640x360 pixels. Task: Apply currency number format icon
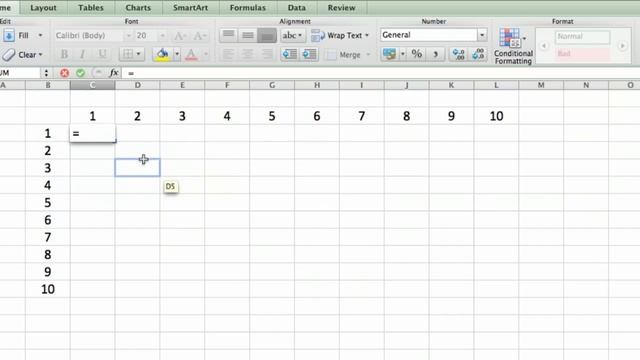pos(389,54)
